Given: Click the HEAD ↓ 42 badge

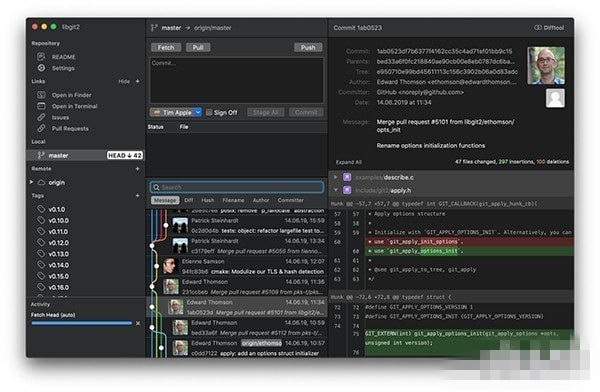Looking at the screenshot, I should click(x=125, y=155).
